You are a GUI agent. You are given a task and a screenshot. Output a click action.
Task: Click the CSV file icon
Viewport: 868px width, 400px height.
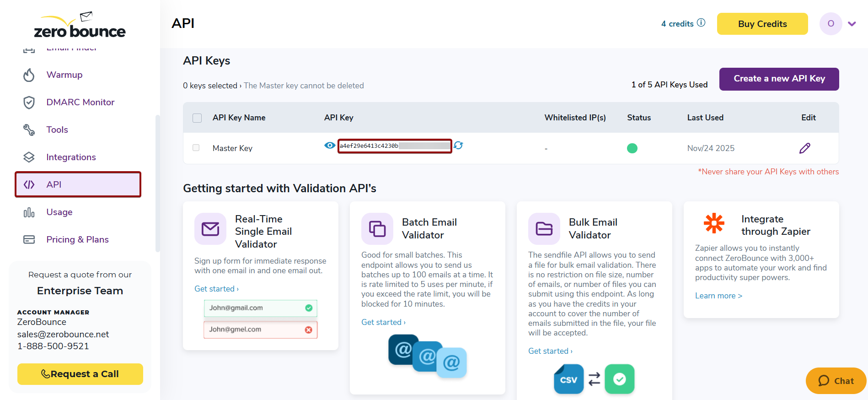tap(568, 379)
